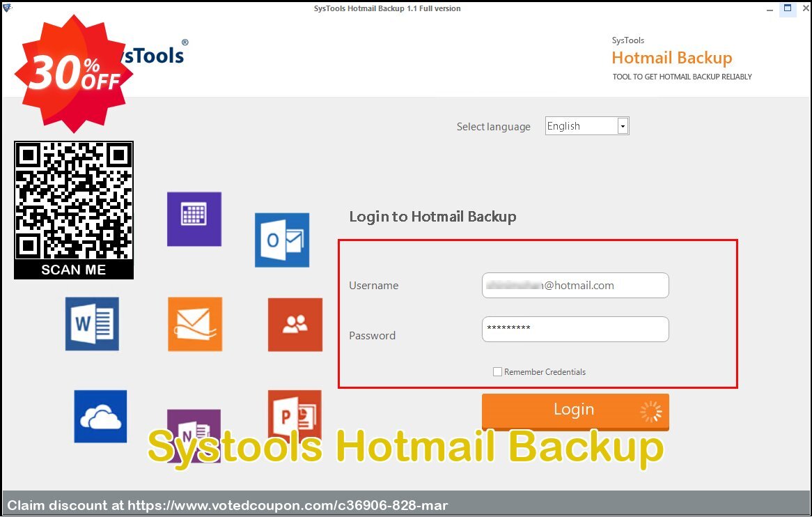812x517 pixels.
Task: Click the orange mail envelope tile
Action: tap(195, 324)
